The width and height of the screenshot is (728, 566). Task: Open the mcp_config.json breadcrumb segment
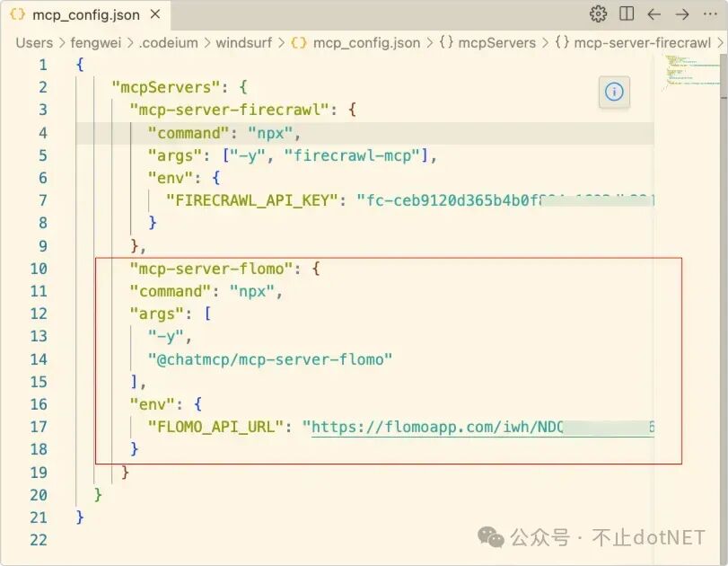pyautogui.click(x=355, y=43)
